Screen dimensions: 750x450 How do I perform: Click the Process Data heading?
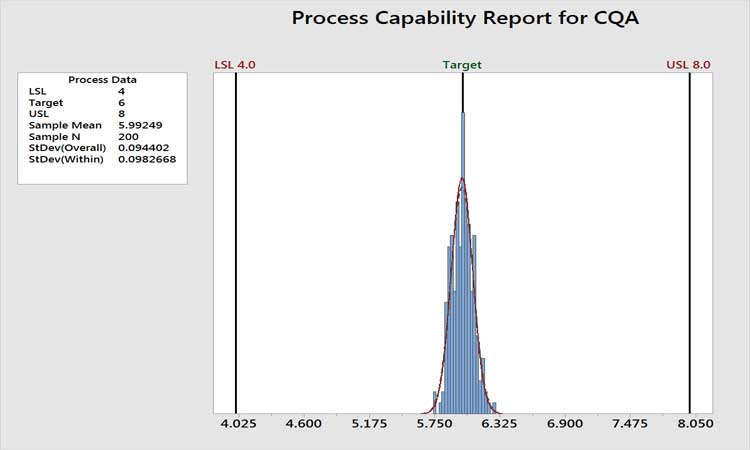(x=102, y=80)
